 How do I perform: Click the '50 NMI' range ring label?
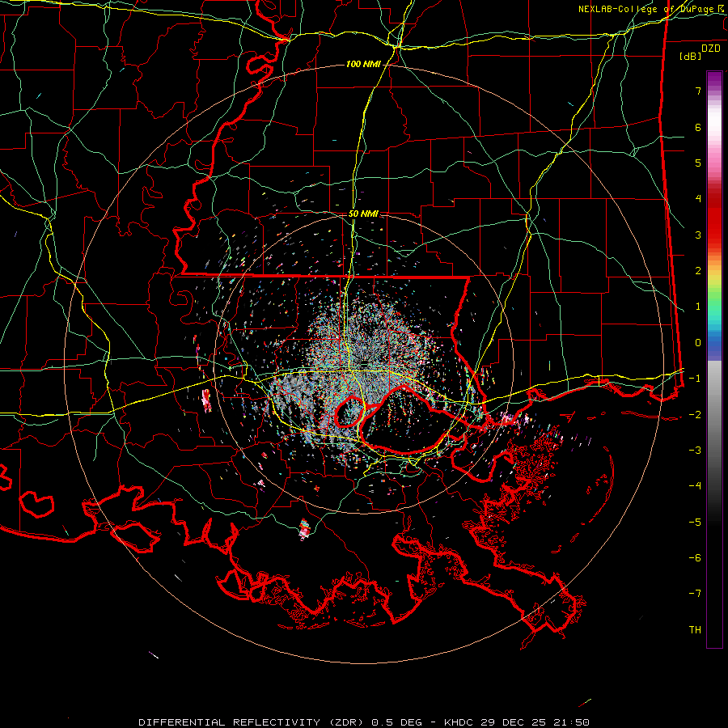click(363, 214)
